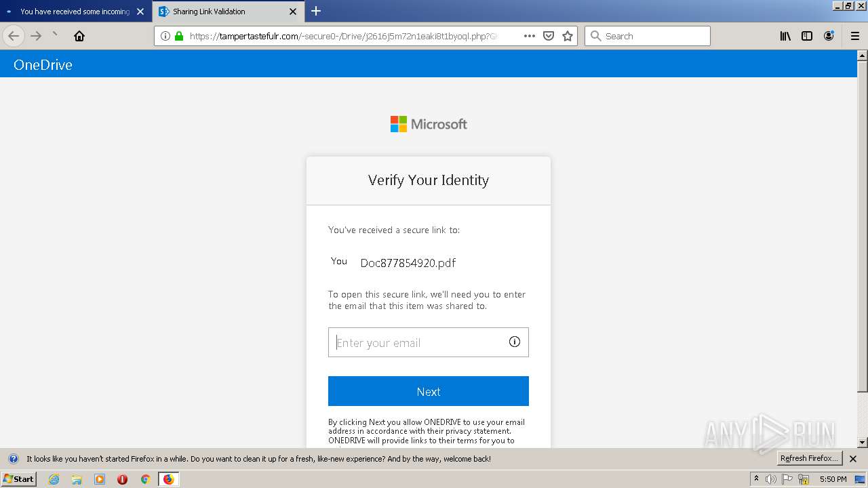Open the Firefox hamburger menu

(x=855, y=36)
